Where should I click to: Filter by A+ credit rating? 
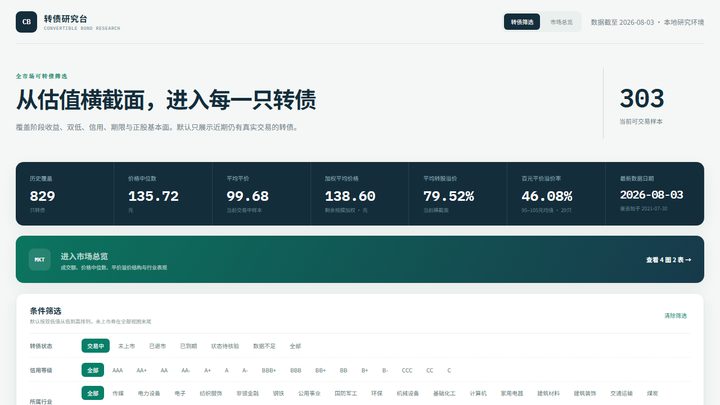point(208,370)
